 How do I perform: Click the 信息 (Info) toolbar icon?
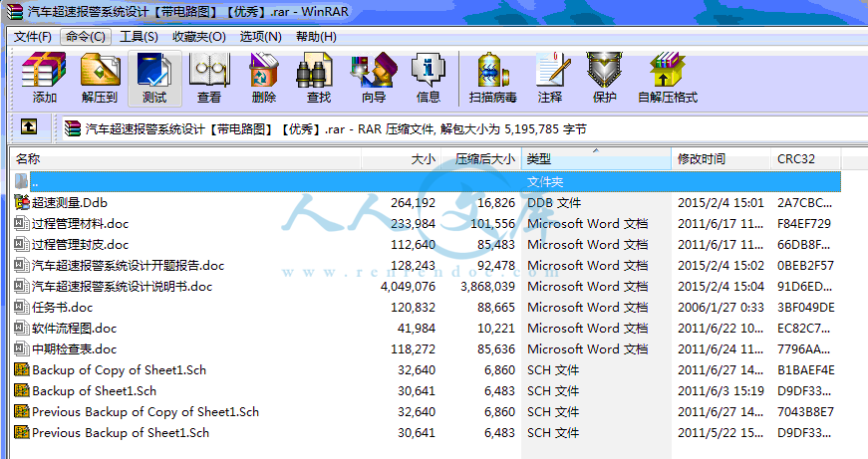(428, 70)
